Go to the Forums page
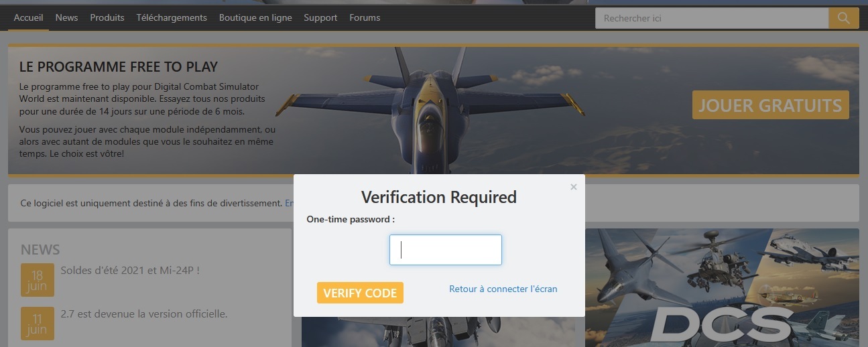This screenshot has height=347, width=868. tap(365, 18)
